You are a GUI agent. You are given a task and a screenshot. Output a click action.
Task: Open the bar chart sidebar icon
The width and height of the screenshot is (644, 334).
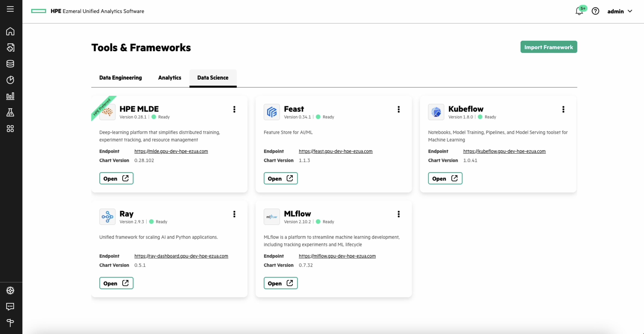point(10,96)
